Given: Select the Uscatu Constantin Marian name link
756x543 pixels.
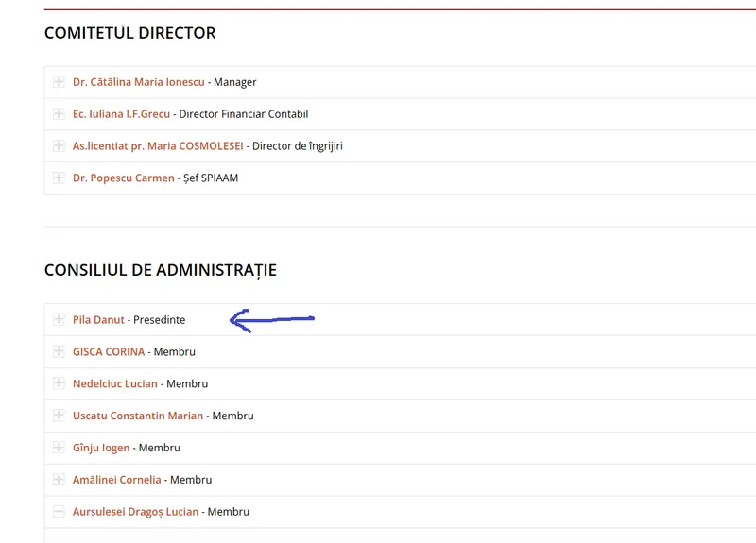Looking at the screenshot, I should 138,416.
